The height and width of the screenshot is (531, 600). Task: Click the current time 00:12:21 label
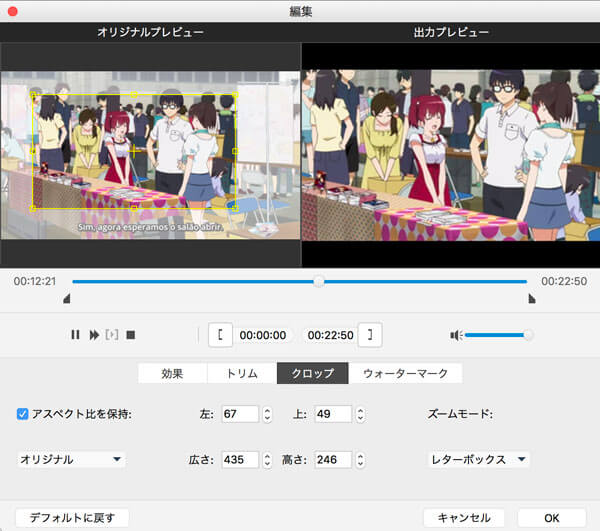coord(35,281)
